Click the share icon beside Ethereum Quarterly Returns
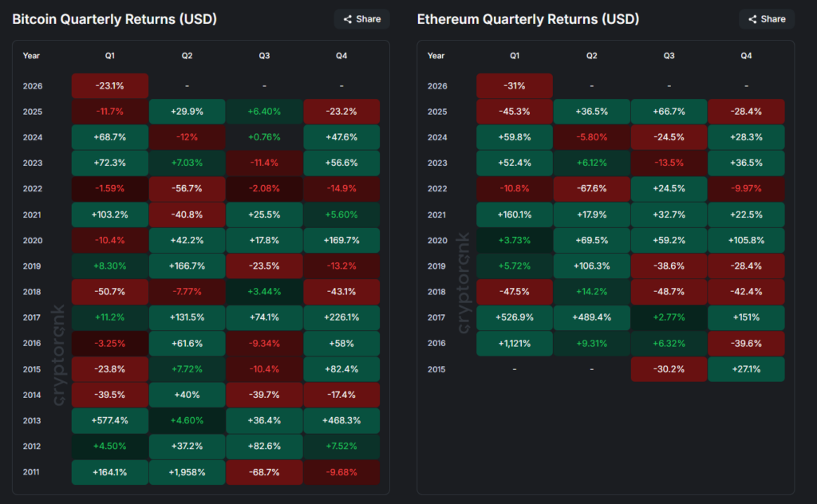Screen dimensions: 817x504 [x=752, y=19]
